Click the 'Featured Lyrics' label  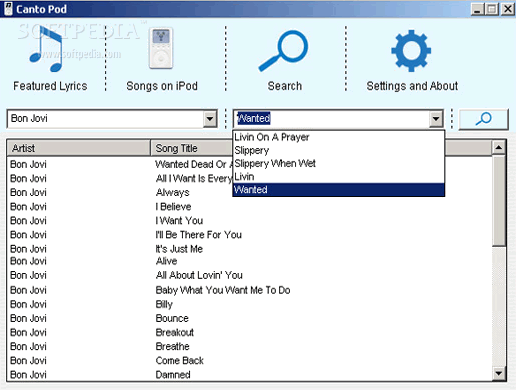50,86
